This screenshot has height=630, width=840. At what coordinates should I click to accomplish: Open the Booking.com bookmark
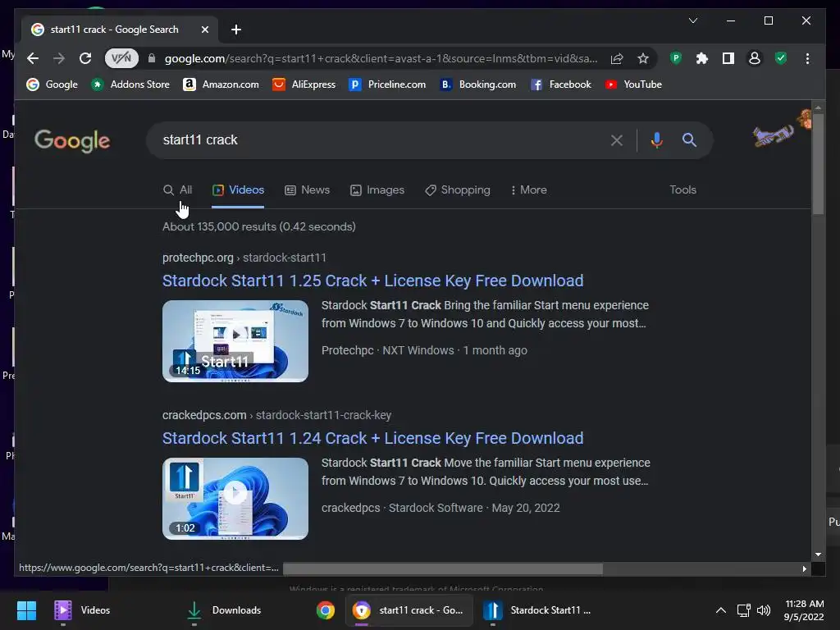478,84
